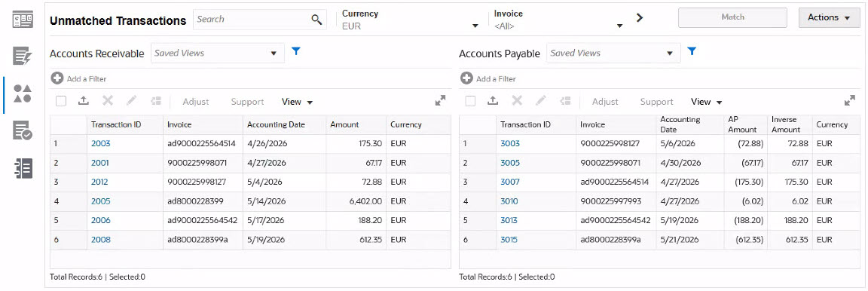Open the View menu in Accounts Payable

pos(707,102)
